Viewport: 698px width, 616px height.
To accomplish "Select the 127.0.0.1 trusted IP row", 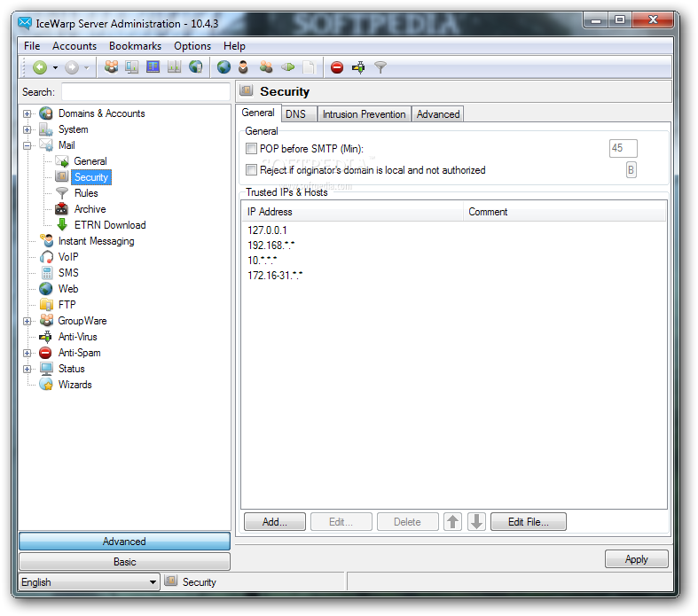I will click(x=267, y=230).
